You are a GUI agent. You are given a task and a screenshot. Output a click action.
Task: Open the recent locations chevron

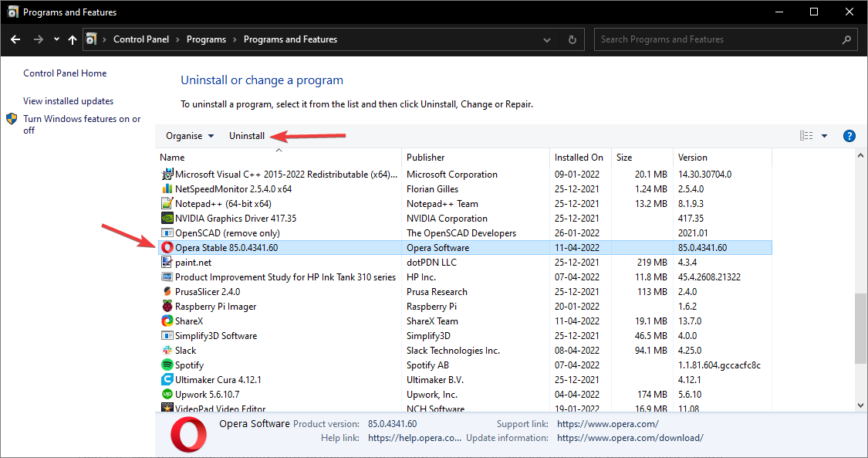(56, 39)
